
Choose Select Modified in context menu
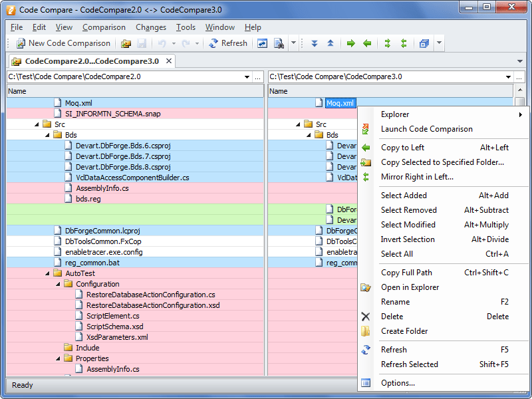(x=444, y=225)
